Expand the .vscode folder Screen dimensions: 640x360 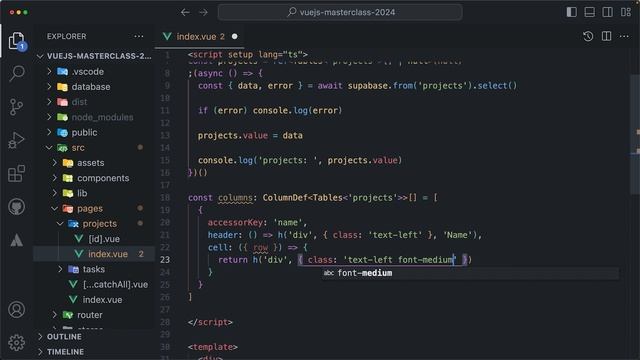[94, 71]
